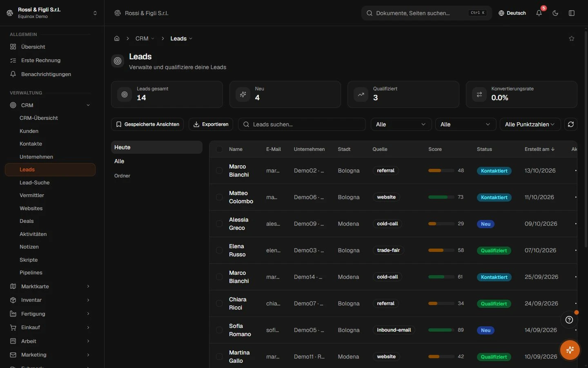588x368 pixels.
Task: Open the company switcher Rossi & Figli
Action: [x=52, y=13]
